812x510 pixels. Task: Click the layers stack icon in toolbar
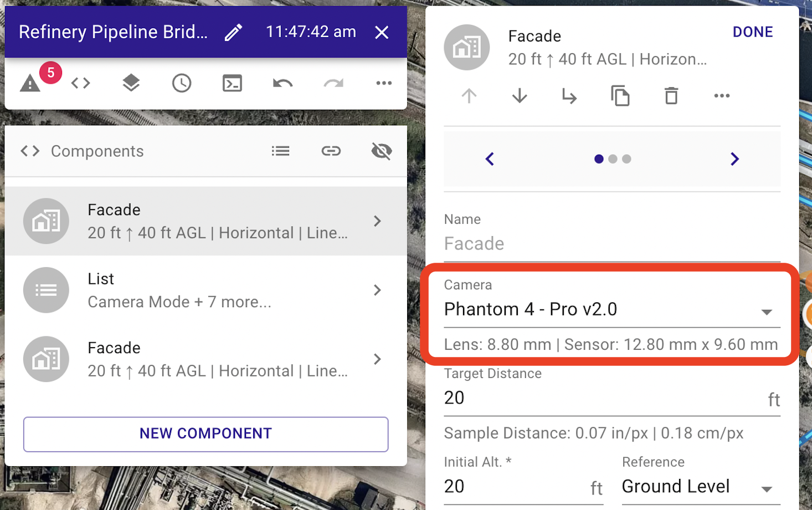pyautogui.click(x=131, y=83)
